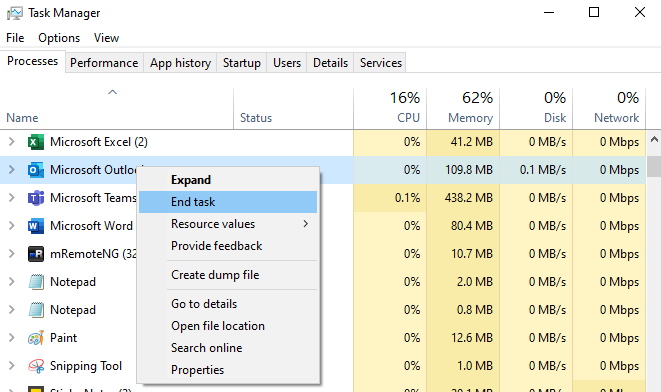Select the Snipping Tool row name
This screenshot has height=392, width=661.
(x=86, y=366)
